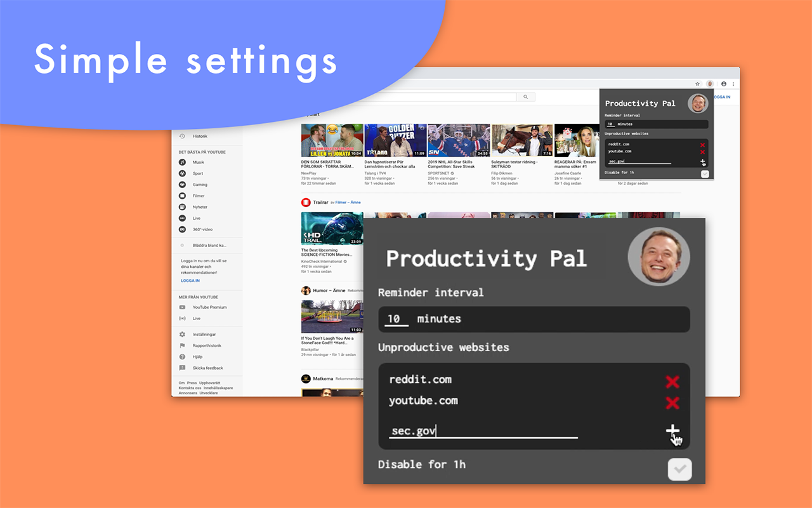Screen dimensions: 812x508
Task: Click plus icon to add sec.gov in enlarged popup
Action: [x=672, y=431]
